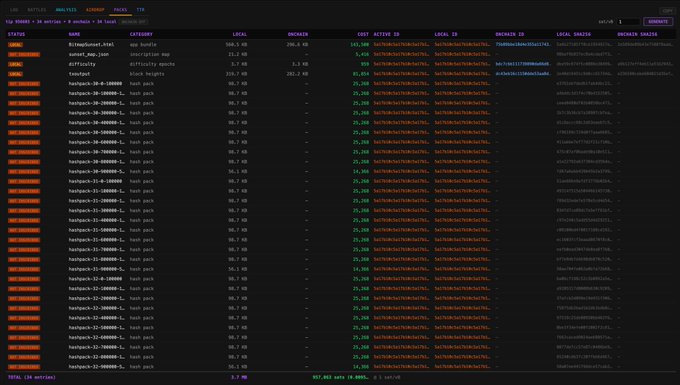680x385 pixels.
Task: Click the 'TOTAL (34 entries)' footer label
Action: point(32,378)
